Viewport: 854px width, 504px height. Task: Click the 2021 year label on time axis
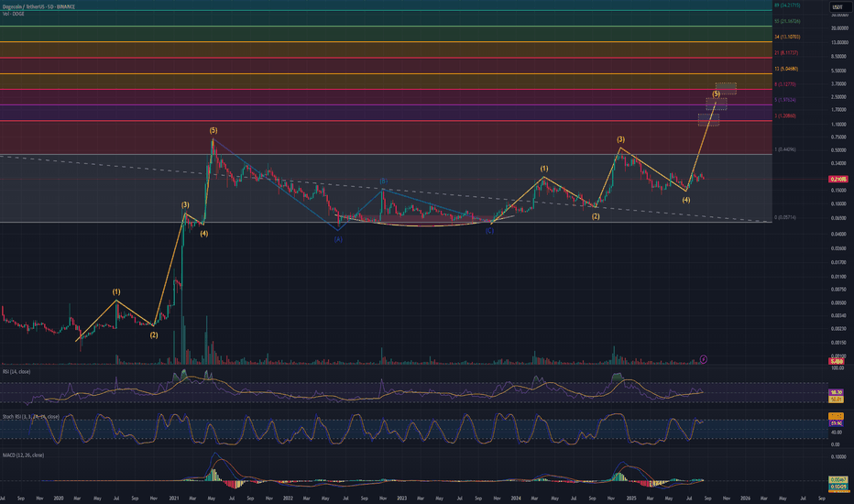174,498
